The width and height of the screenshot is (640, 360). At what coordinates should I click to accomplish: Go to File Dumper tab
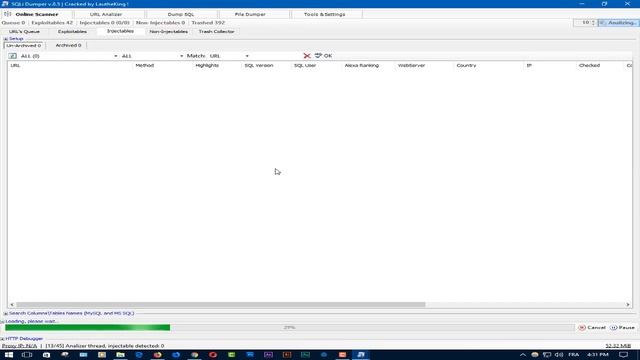(x=250, y=14)
